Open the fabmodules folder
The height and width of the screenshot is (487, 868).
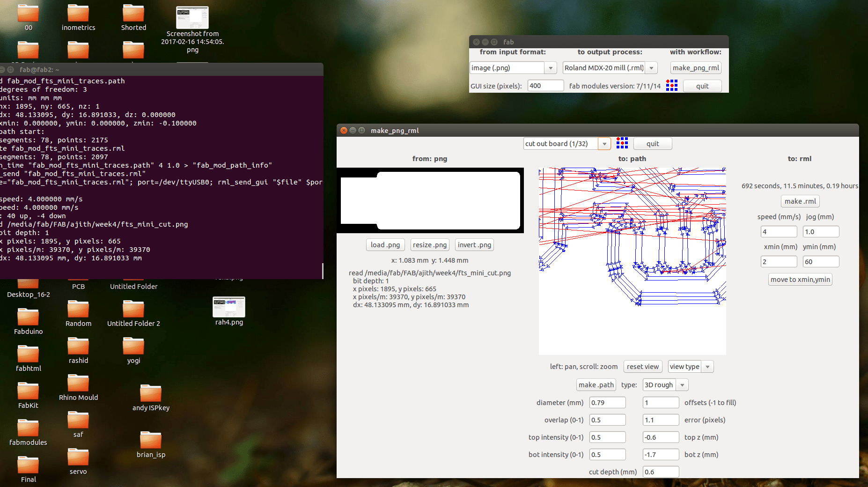tap(28, 432)
